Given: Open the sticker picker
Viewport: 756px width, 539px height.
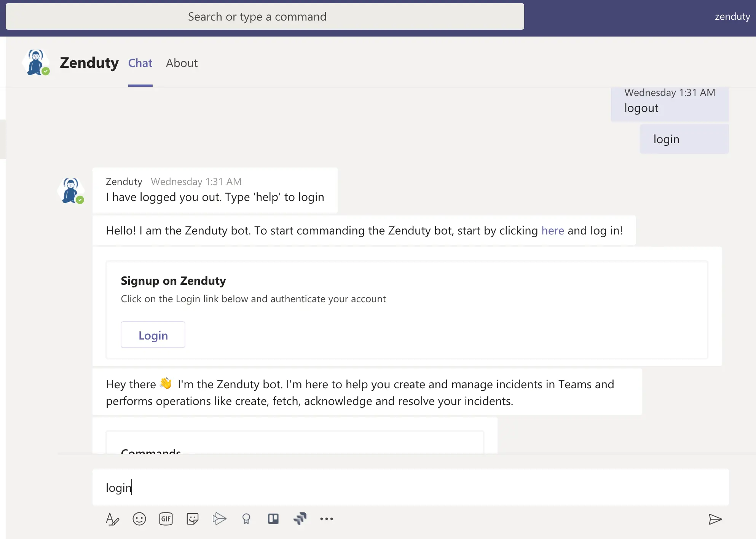Looking at the screenshot, I should click(193, 519).
